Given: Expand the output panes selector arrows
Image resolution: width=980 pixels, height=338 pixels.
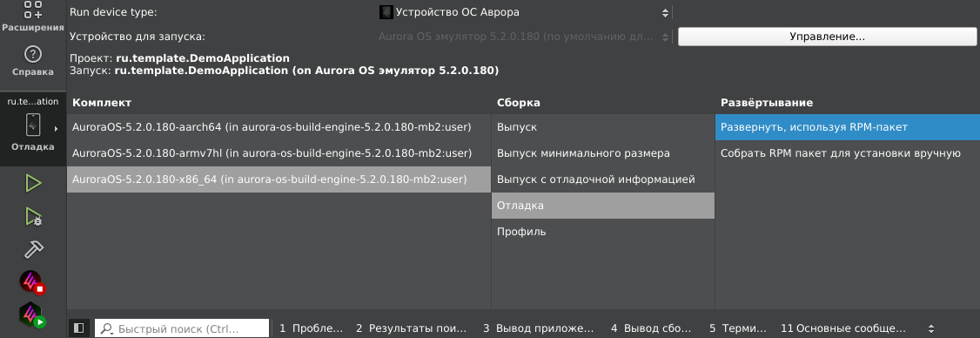Looking at the screenshot, I should pos(930,328).
